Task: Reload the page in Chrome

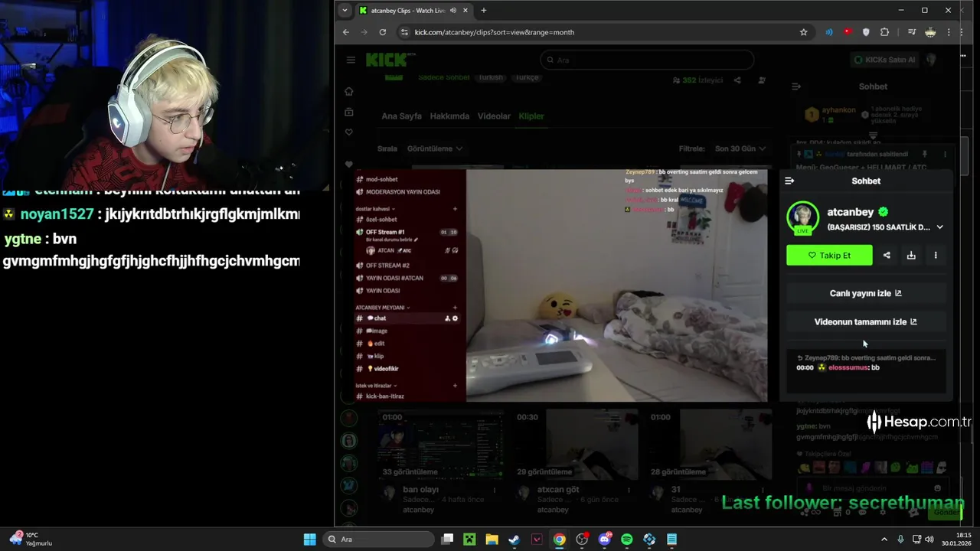Action: (x=383, y=32)
